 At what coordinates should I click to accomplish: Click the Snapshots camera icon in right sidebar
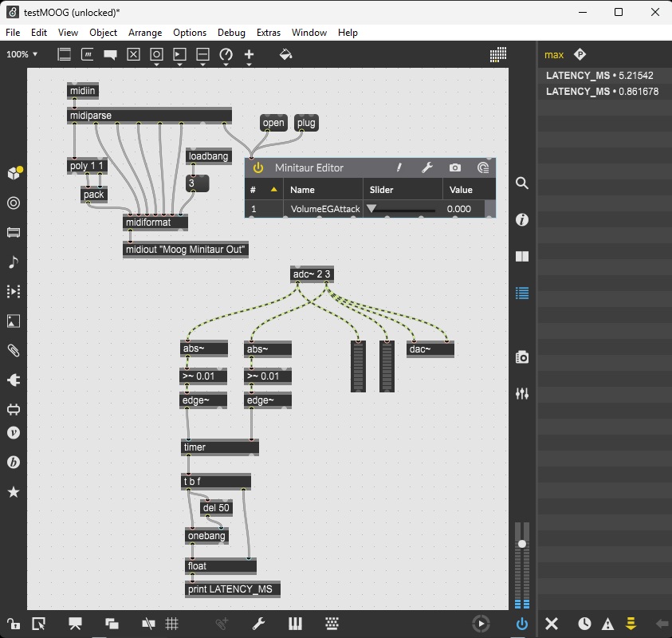pos(522,357)
